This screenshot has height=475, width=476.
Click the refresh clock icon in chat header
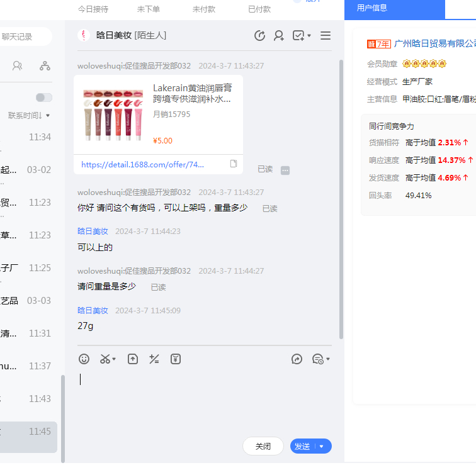point(259,36)
